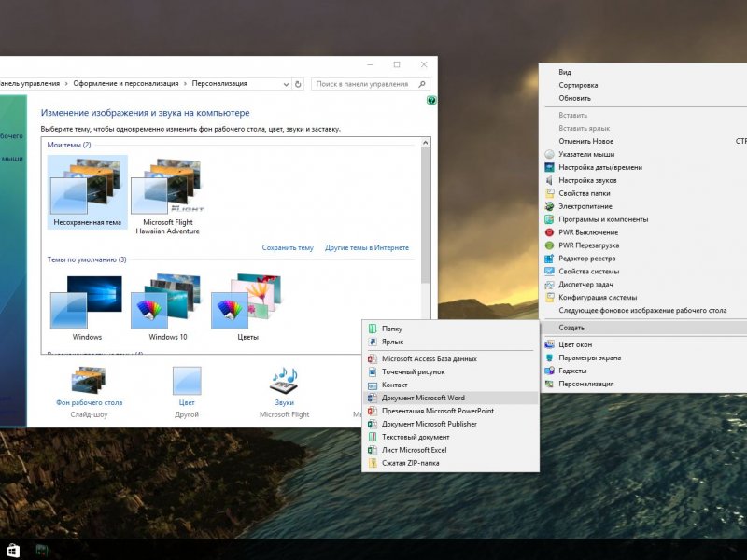
Task: Open the Desktop Background slideshow icon
Action: click(89, 380)
